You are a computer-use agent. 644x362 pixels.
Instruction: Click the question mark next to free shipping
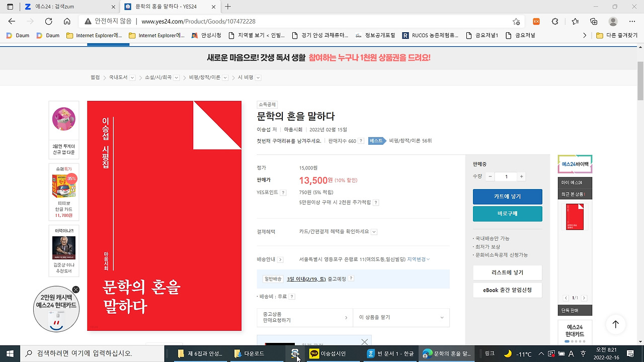(x=291, y=296)
